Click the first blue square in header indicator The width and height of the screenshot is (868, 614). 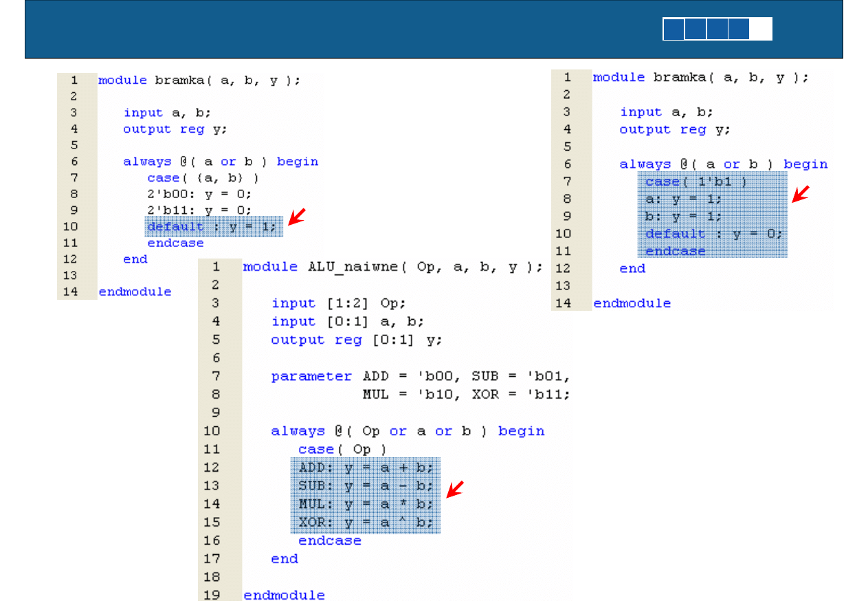tap(674, 30)
